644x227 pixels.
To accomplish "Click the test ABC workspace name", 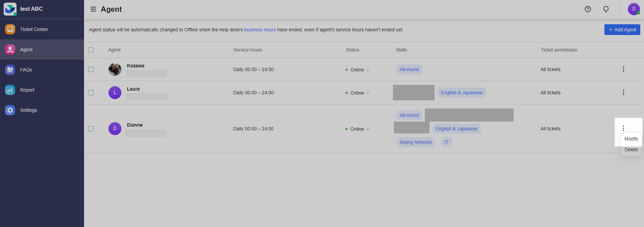I will pyautogui.click(x=31, y=9).
